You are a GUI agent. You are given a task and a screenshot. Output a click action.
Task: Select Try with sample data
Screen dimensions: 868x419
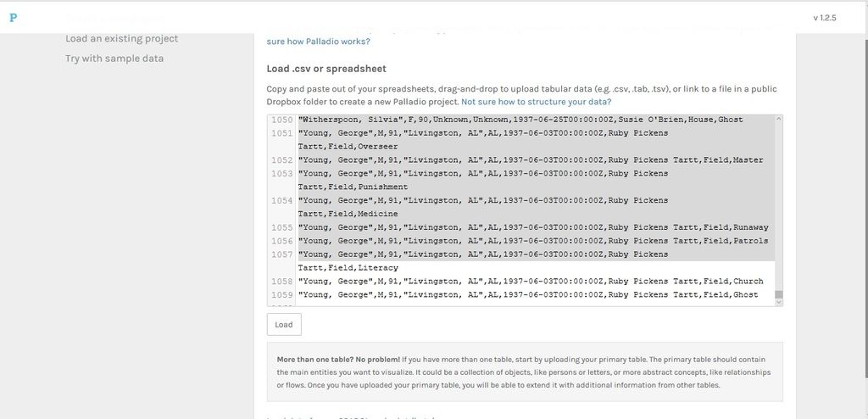(x=114, y=59)
